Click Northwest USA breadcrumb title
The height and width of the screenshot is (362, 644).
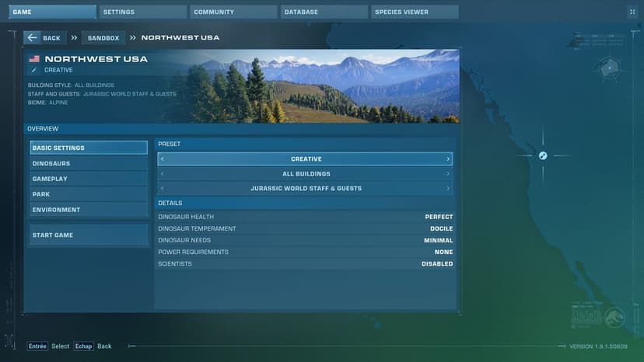[180, 38]
